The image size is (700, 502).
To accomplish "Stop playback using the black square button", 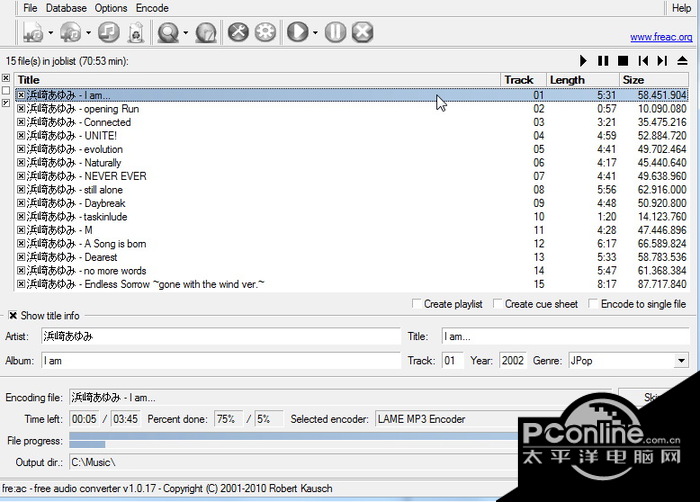I will (x=623, y=61).
